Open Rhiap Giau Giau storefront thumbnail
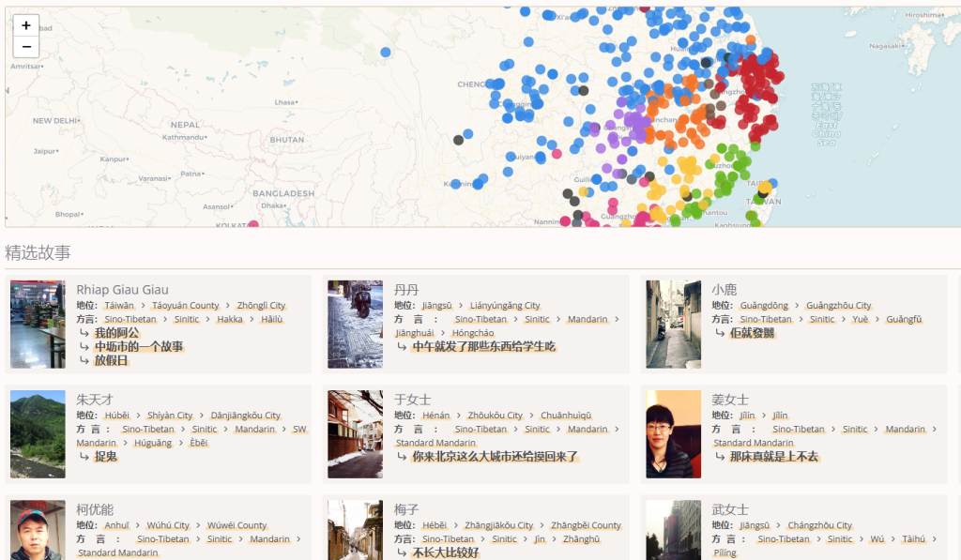The height and width of the screenshot is (560, 961). pos(38,325)
